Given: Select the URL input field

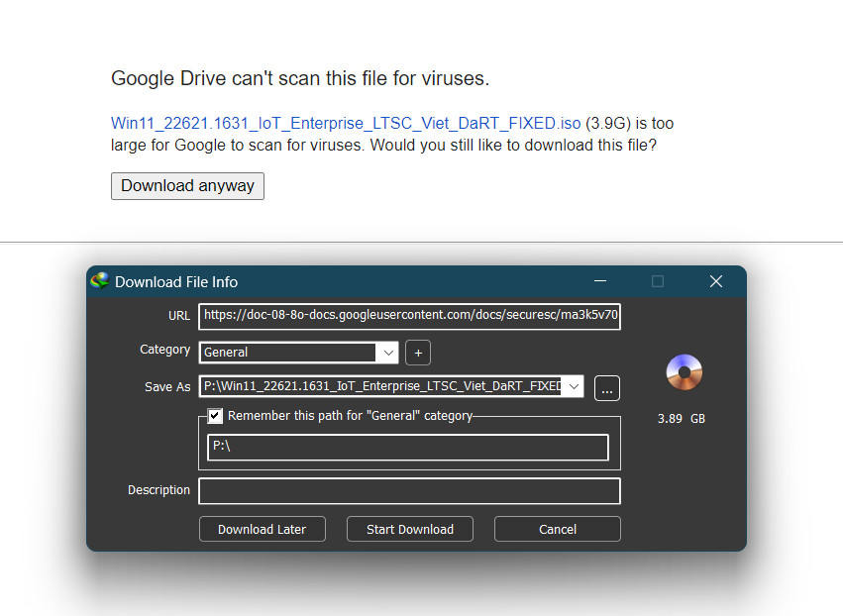Looking at the screenshot, I should coord(409,316).
